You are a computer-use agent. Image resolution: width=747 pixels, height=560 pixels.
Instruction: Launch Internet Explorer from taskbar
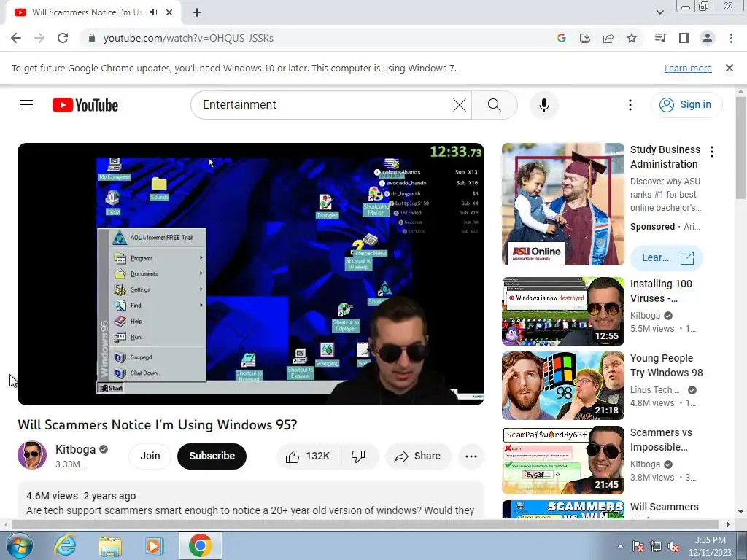coord(65,545)
